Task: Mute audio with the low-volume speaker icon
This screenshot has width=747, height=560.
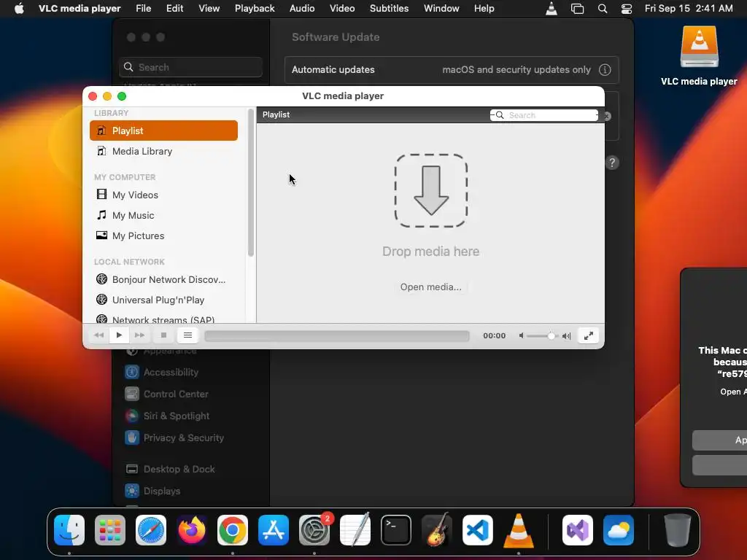Action: click(x=521, y=335)
